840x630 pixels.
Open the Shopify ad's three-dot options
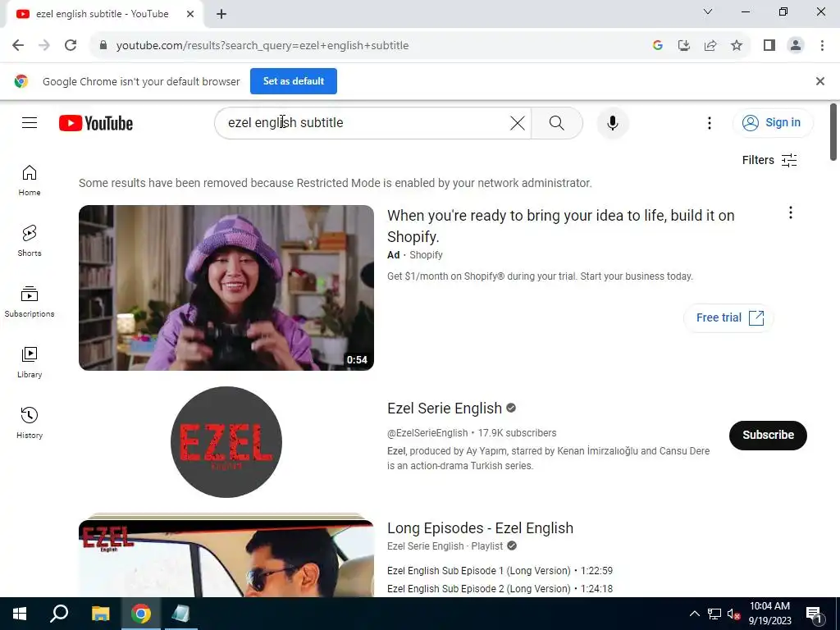[x=791, y=212]
